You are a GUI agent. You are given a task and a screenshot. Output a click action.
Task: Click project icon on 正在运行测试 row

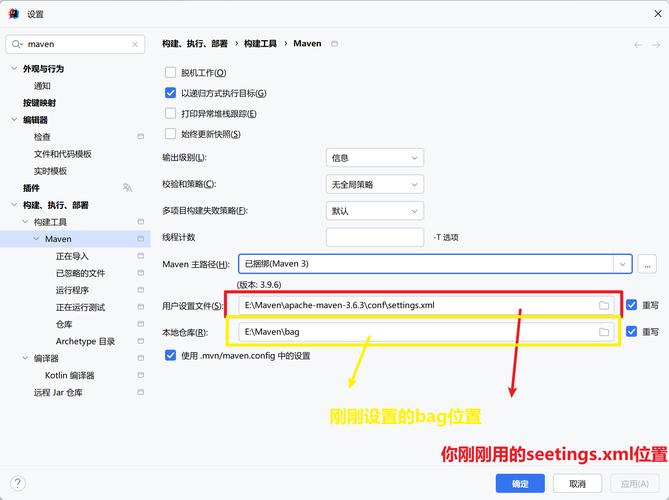pyautogui.click(x=140, y=307)
